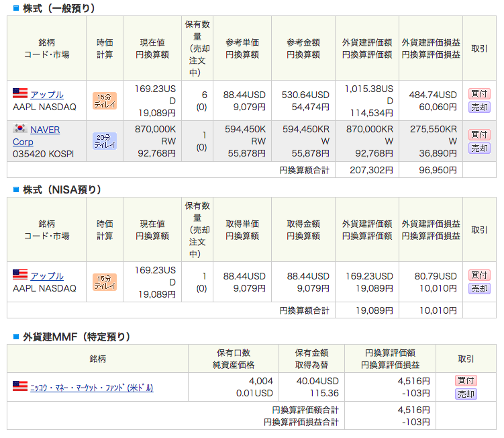Viewport: 504px width, 438px height.
Task: Click the 15分ディレイ badge in NISA預り Apple row
Action: [x=105, y=282]
